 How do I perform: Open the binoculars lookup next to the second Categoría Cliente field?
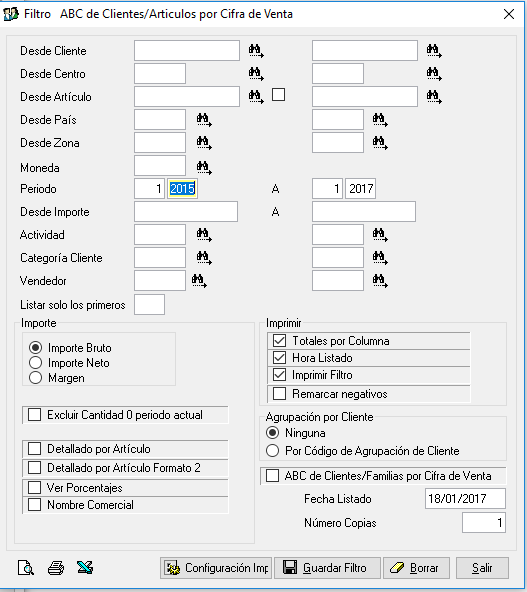[x=380, y=257]
